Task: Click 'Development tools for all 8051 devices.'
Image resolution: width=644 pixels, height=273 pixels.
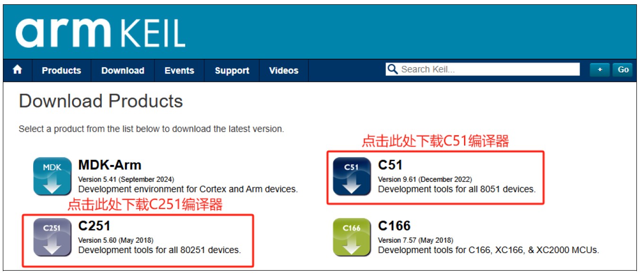Action: point(457,189)
